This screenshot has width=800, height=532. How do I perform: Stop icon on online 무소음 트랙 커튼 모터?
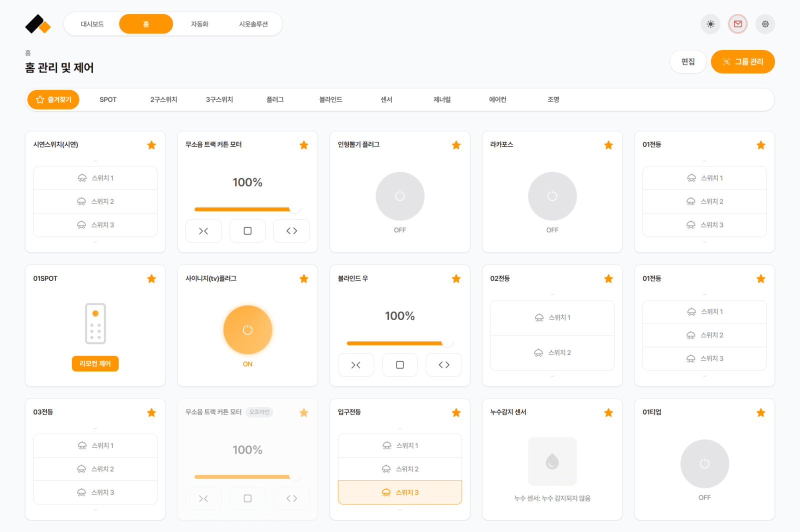coord(247,231)
